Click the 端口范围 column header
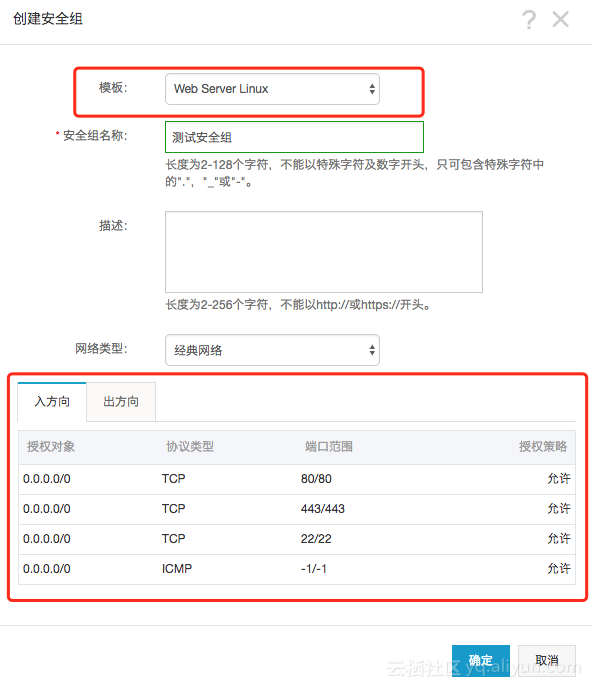The height and width of the screenshot is (688, 592). pos(329,447)
